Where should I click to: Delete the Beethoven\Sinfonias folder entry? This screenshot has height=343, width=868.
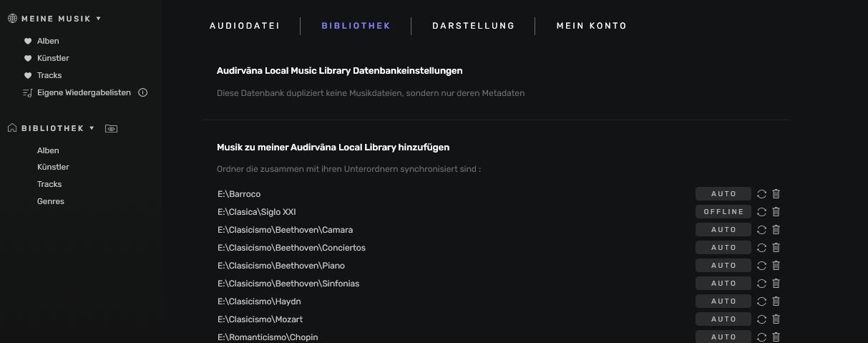tap(776, 284)
